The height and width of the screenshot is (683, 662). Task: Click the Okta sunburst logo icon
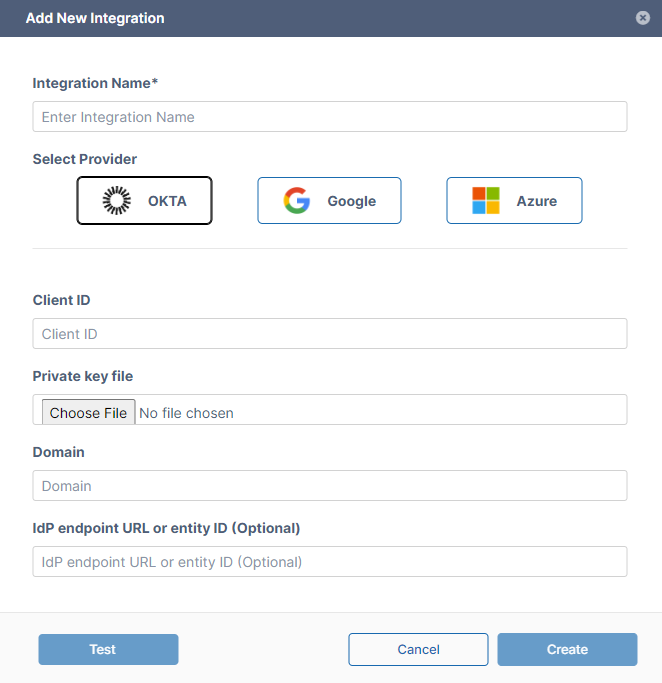[117, 201]
